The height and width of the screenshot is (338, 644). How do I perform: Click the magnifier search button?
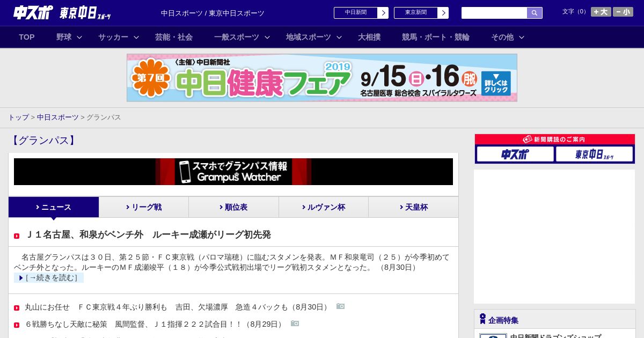click(535, 13)
